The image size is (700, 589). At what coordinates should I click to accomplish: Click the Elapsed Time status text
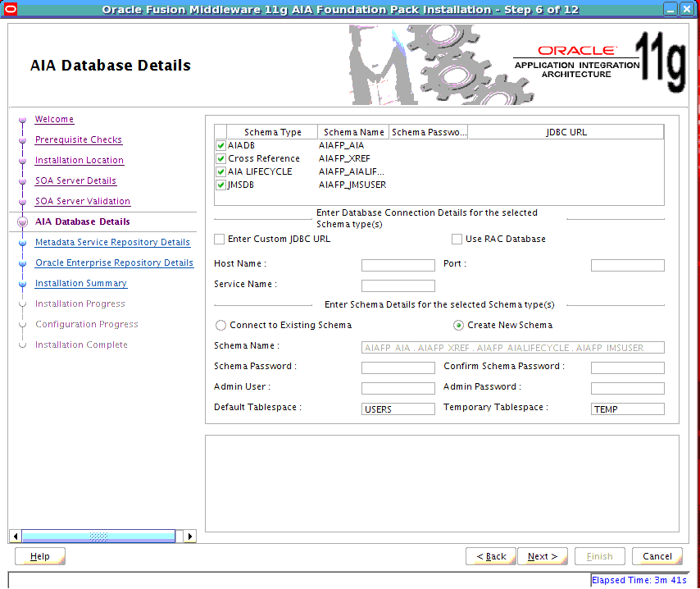pos(639,580)
